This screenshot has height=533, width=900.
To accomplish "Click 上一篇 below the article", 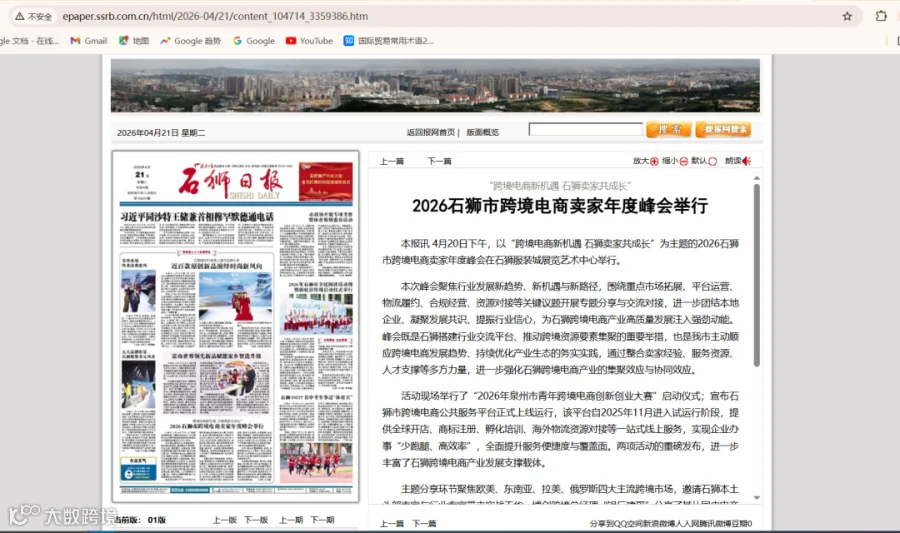I will point(391,523).
